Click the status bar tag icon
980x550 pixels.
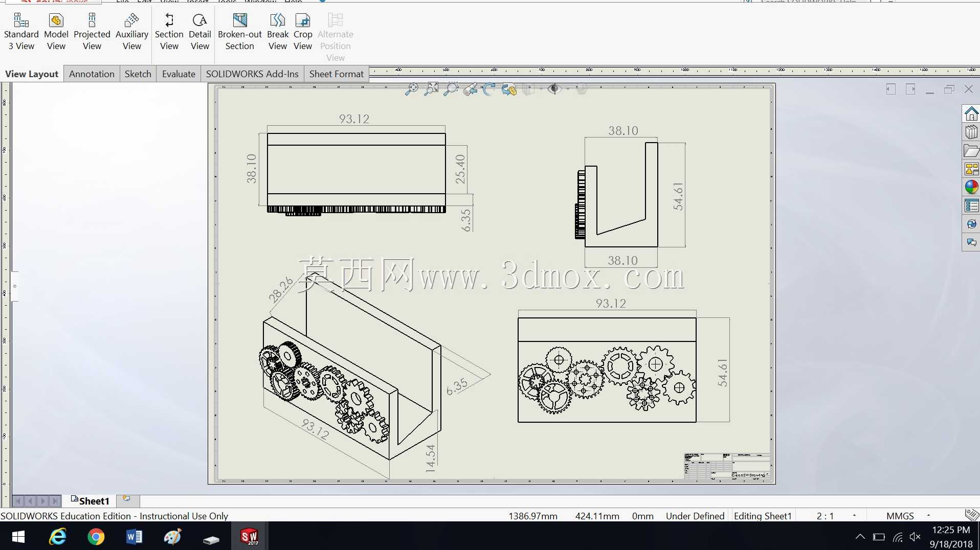(x=971, y=515)
